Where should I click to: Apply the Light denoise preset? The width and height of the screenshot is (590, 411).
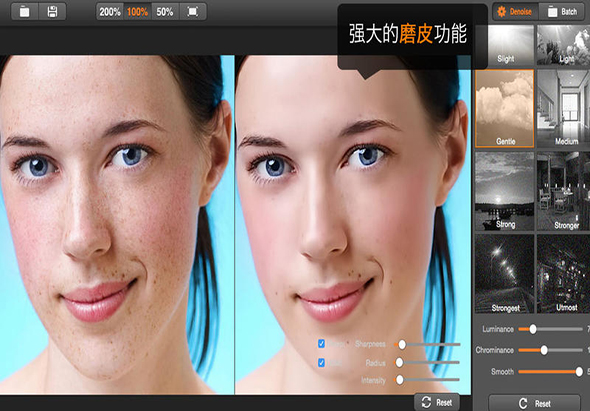pyautogui.click(x=563, y=46)
